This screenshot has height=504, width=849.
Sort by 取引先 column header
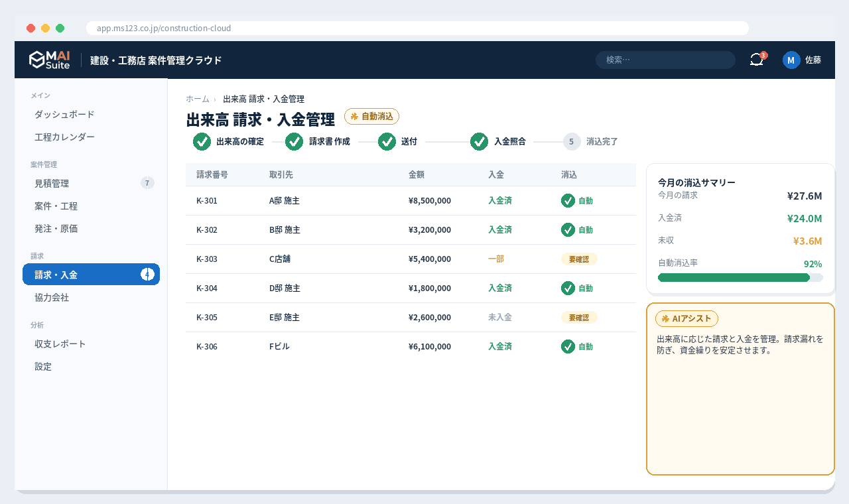pos(281,175)
